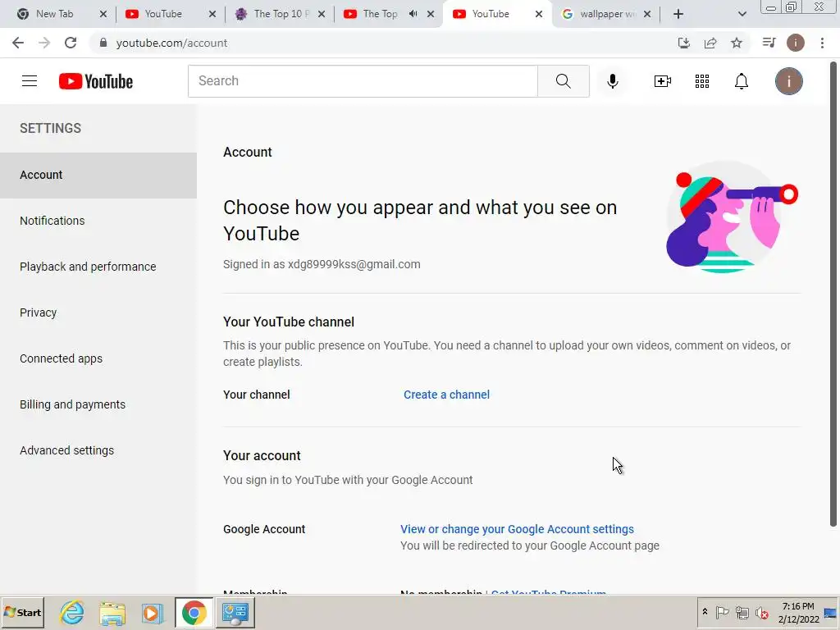Open a new browser tab with plus

click(678, 14)
